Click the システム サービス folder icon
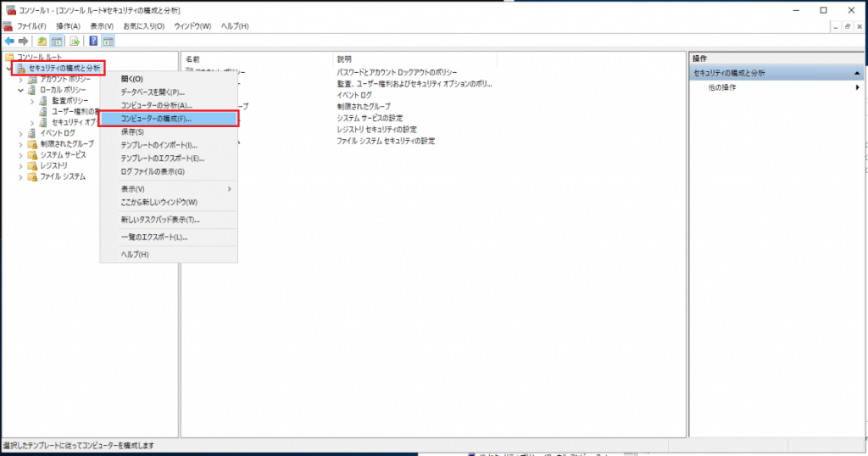868x456 pixels. click(32, 155)
